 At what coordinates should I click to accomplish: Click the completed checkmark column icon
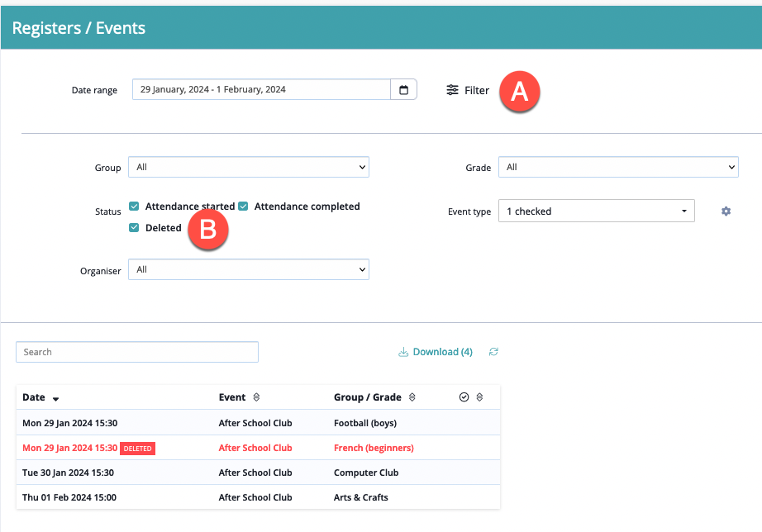point(464,397)
